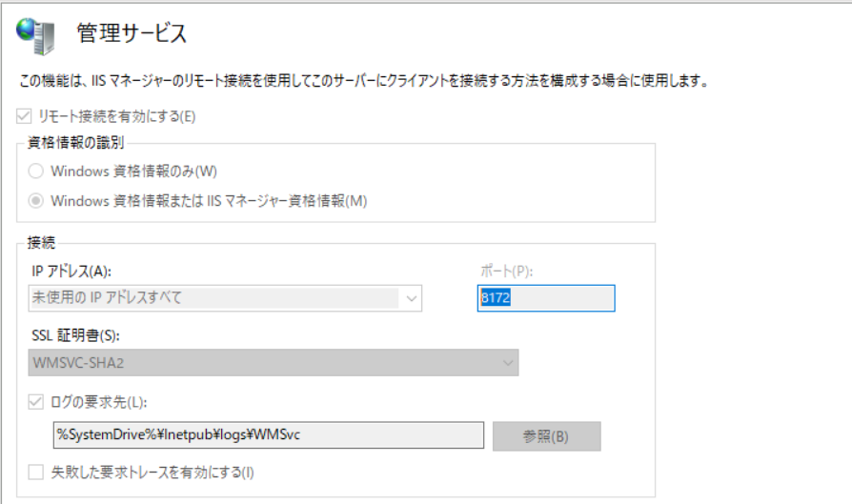Enable 失敗した要求トレースを有効にする checkbox
Image resolution: width=852 pixels, height=504 pixels.
[36, 472]
